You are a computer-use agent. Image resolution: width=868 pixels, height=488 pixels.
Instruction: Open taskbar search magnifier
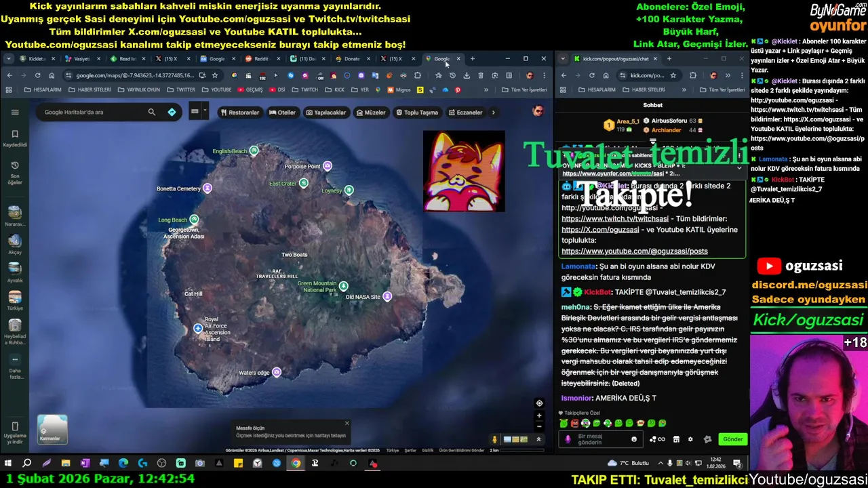(27, 464)
